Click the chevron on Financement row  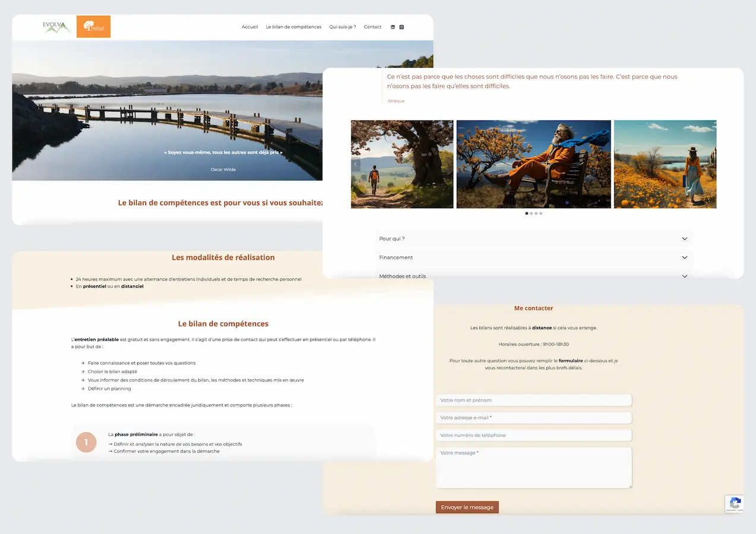(x=684, y=258)
